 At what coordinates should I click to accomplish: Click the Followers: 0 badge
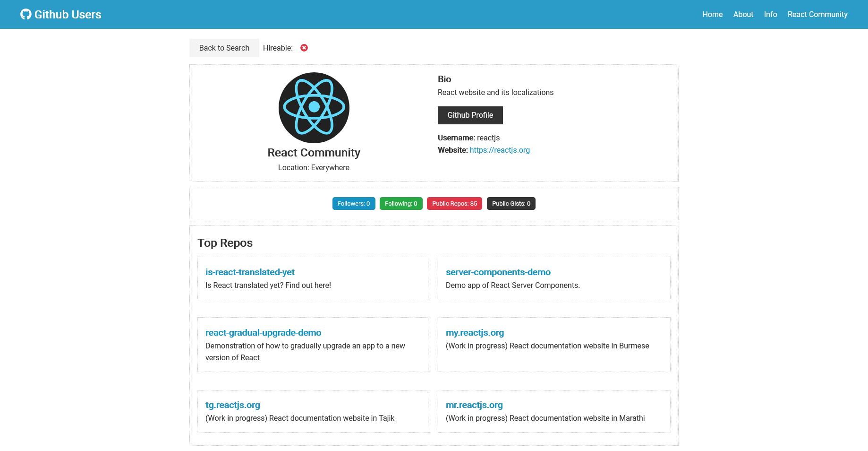(x=353, y=203)
